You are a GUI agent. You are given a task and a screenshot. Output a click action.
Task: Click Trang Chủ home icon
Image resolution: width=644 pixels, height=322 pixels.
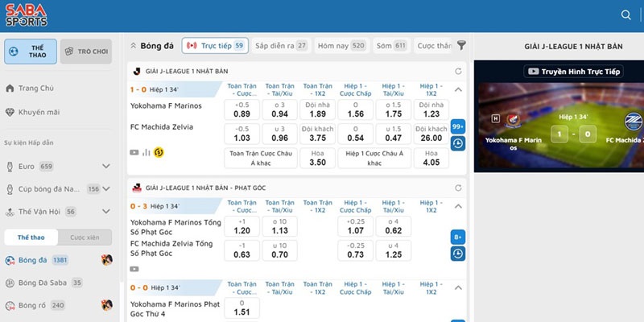coord(10,89)
